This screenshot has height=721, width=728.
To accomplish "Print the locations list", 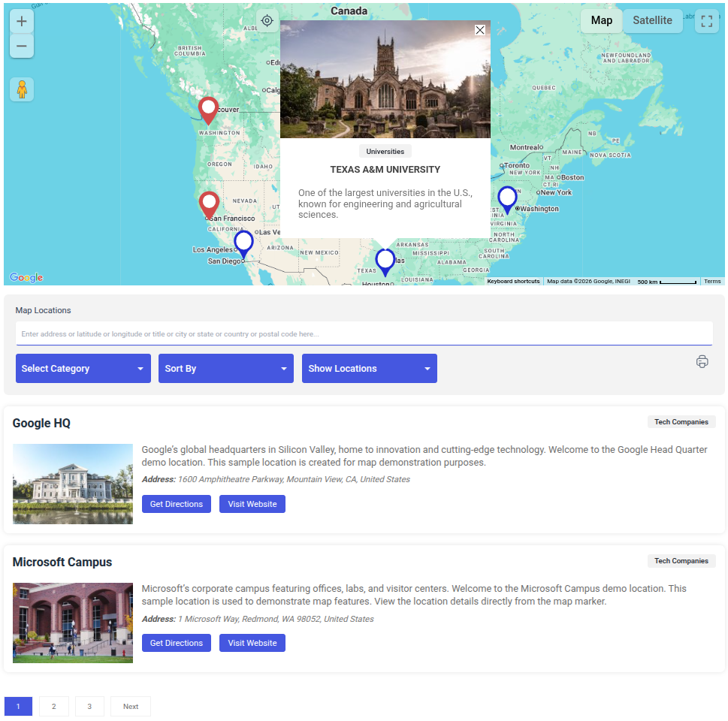I will click(x=702, y=362).
